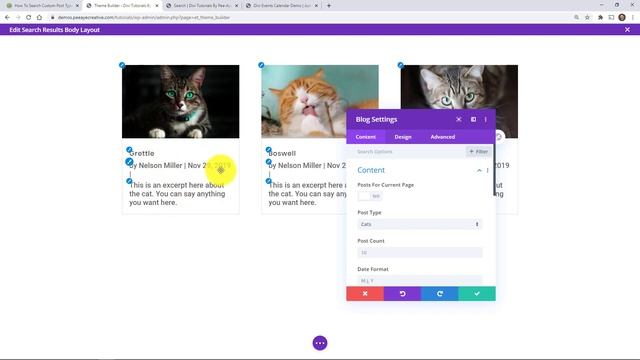
Task: Open browser home page
Action: 39,18
